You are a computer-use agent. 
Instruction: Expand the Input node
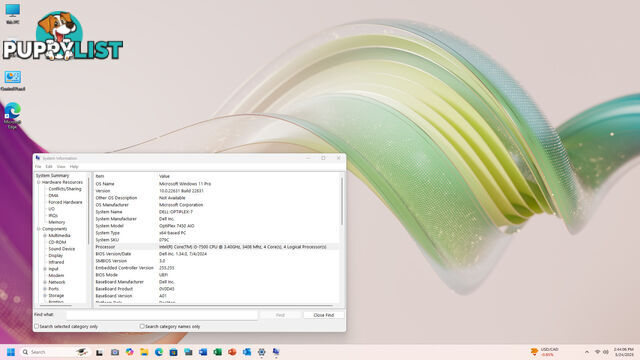[x=45, y=269]
